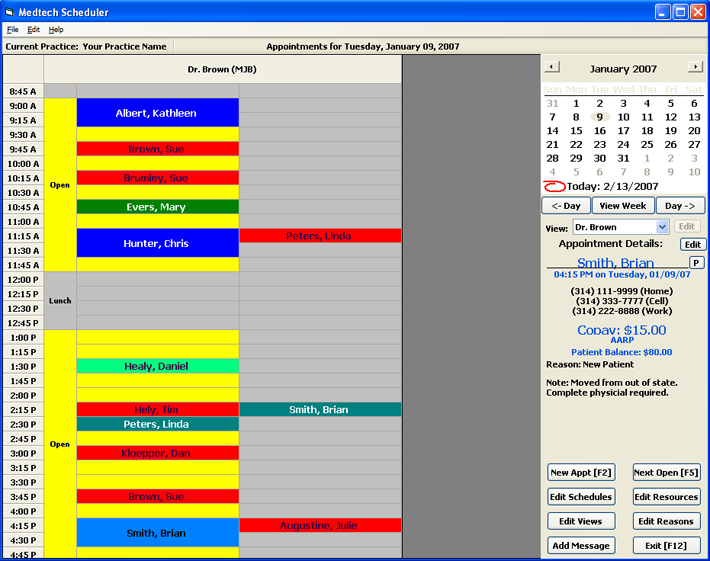Click the Exit [F12] button
This screenshot has height=561, width=710.
click(666, 546)
